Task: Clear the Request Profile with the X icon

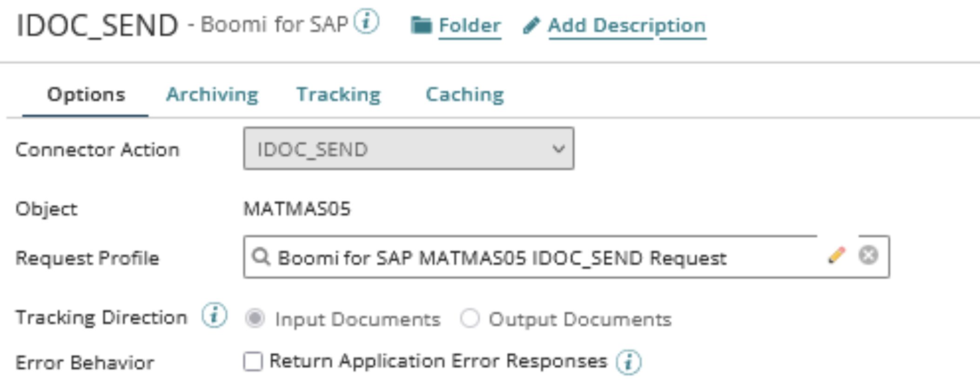Action: [868, 256]
